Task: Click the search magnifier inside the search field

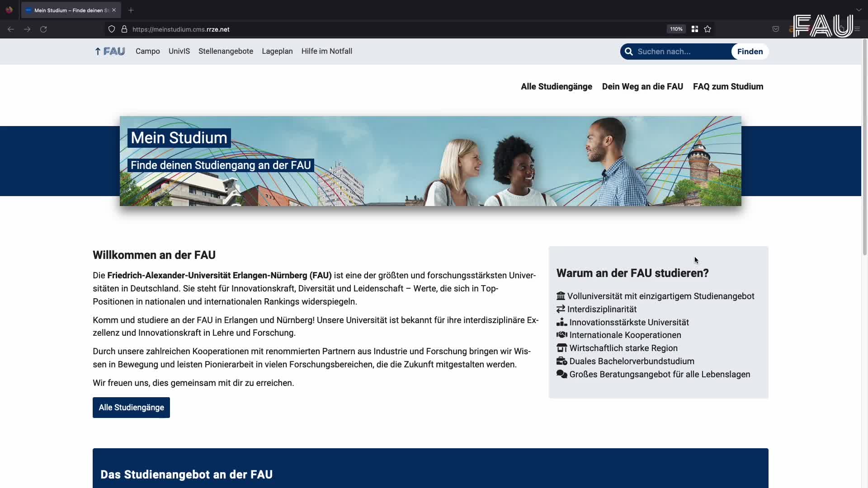Action: tap(628, 52)
